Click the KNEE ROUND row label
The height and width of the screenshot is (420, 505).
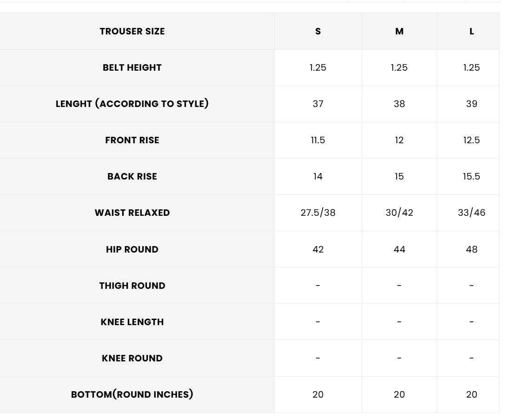point(132,358)
